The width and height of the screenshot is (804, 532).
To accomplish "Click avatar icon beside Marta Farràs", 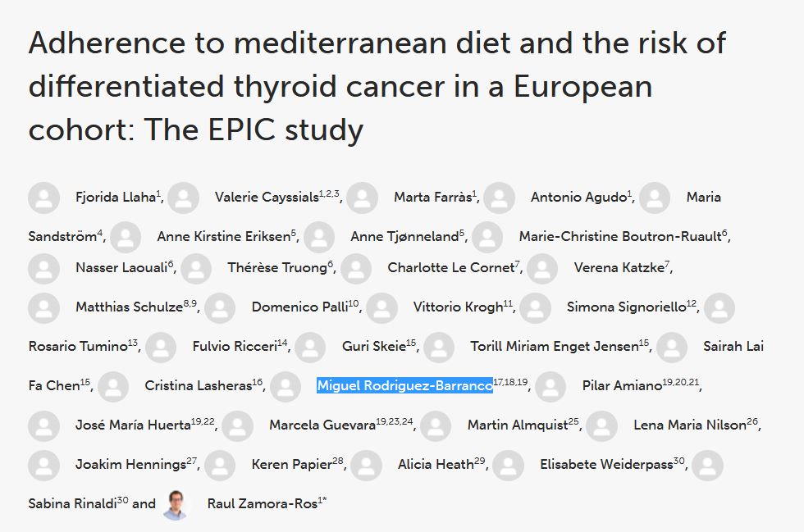I will (x=362, y=198).
